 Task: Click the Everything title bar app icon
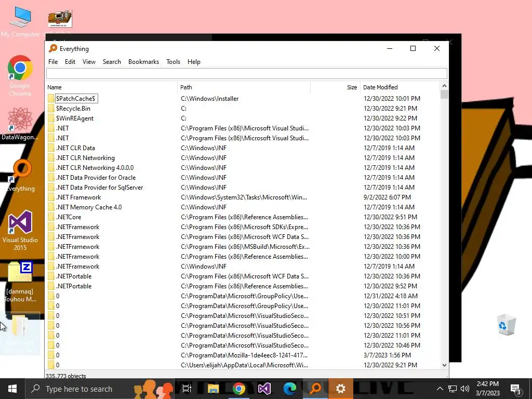click(52, 48)
